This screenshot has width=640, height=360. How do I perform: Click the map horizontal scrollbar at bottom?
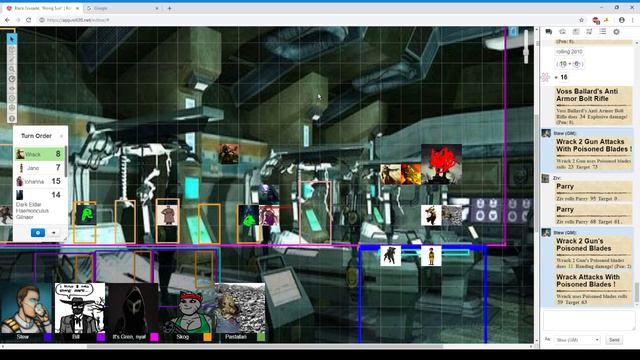click(264, 347)
